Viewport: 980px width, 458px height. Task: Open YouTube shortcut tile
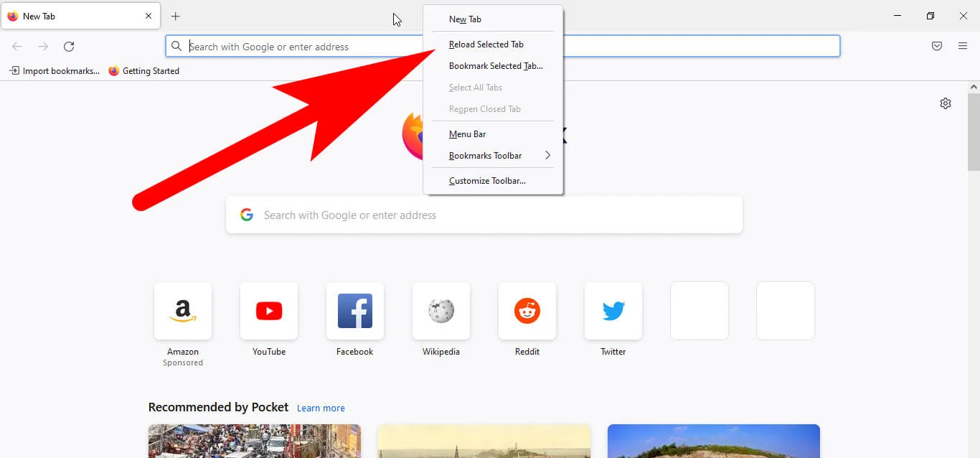click(x=269, y=311)
